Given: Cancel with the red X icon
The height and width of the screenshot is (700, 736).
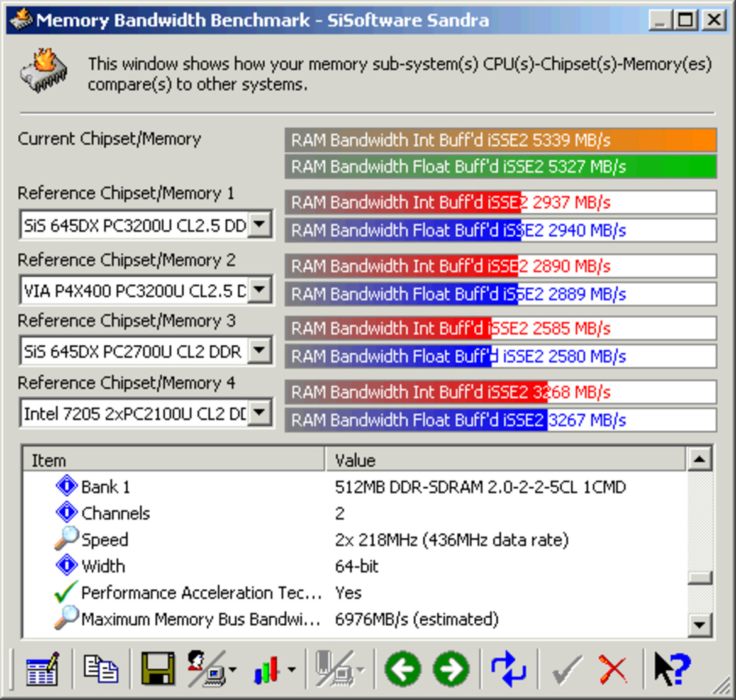Looking at the screenshot, I should (613, 670).
